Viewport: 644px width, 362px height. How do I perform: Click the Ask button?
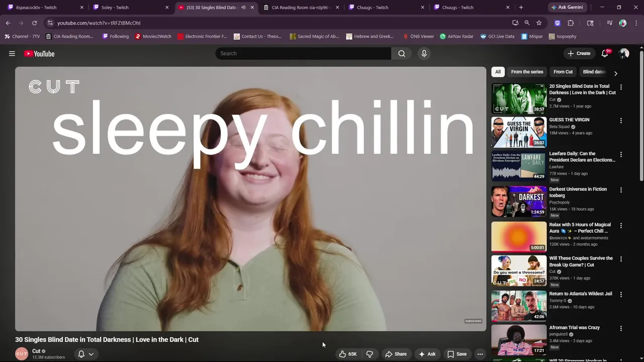point(427,354)
